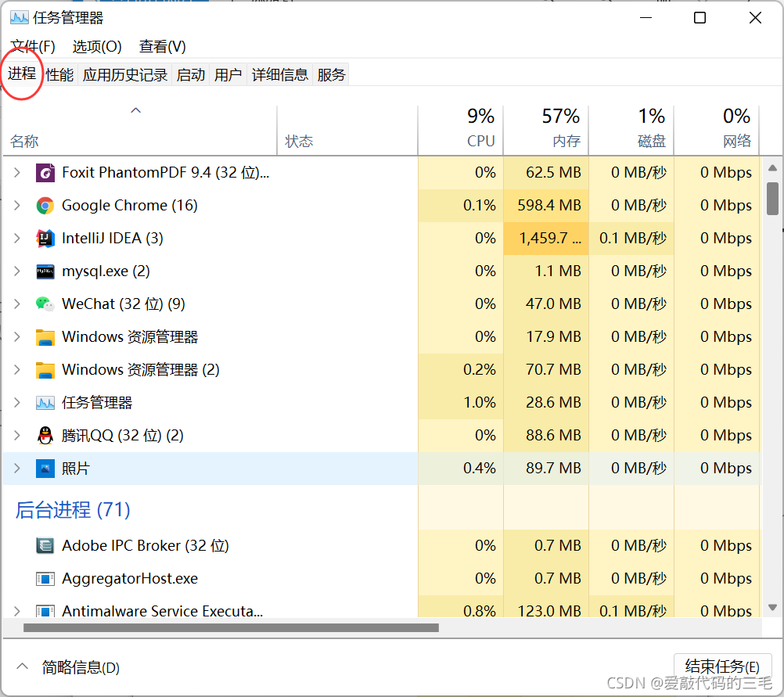Open the 查看(V) menu
Viewport: 784px width, 697px height.
pyautogui.click(x=163, y=46)
